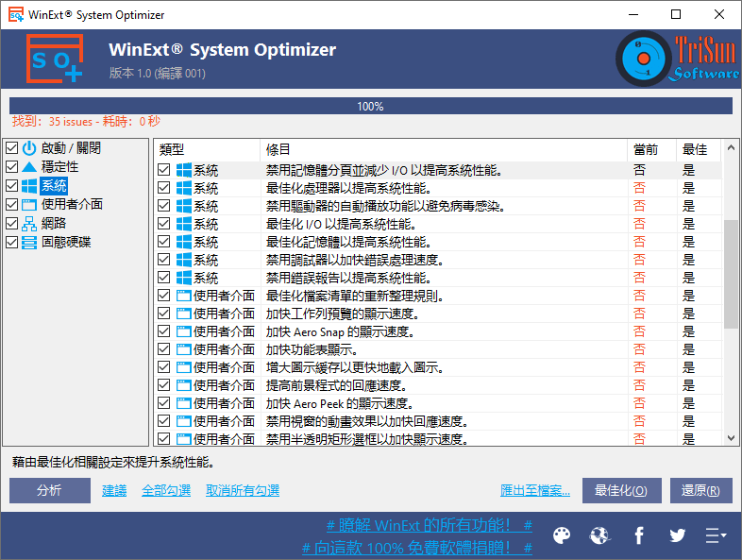The height and width of the screenshot is (560, 742).
Task: Select row 禁用調試器以加快錯誤處理速度
Action: (438, 260)
